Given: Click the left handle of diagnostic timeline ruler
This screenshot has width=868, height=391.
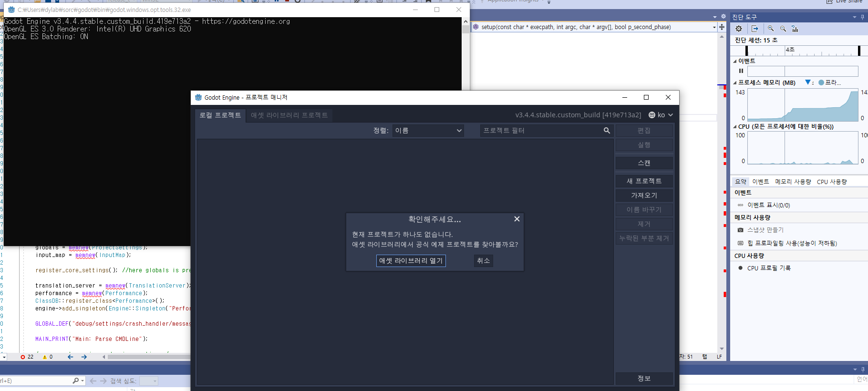Looking at the screenshot, I should [746, 51].
